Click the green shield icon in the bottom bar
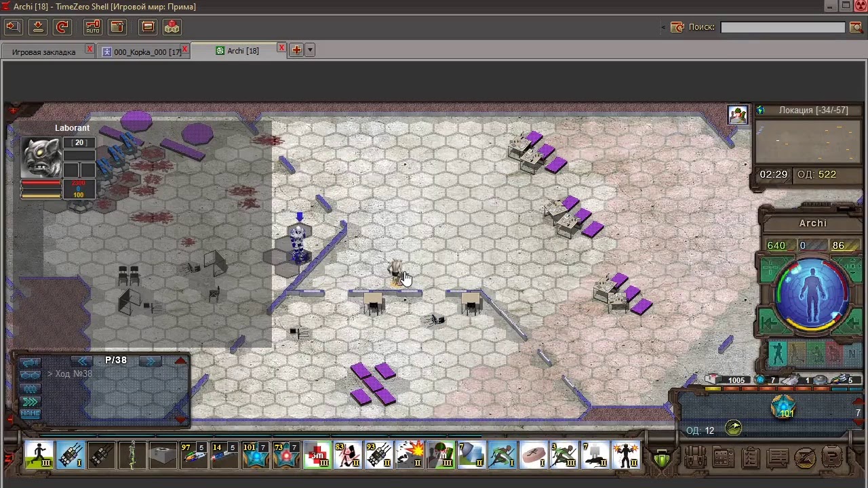The width and height of the screenshot is (868, 488). pyautogui.click(x=662, y=460)
